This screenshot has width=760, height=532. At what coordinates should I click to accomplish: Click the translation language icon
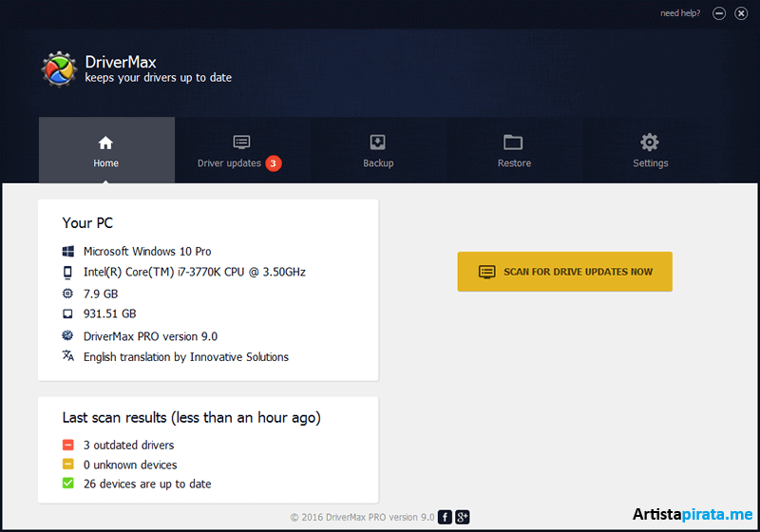[x=68, y=356]
